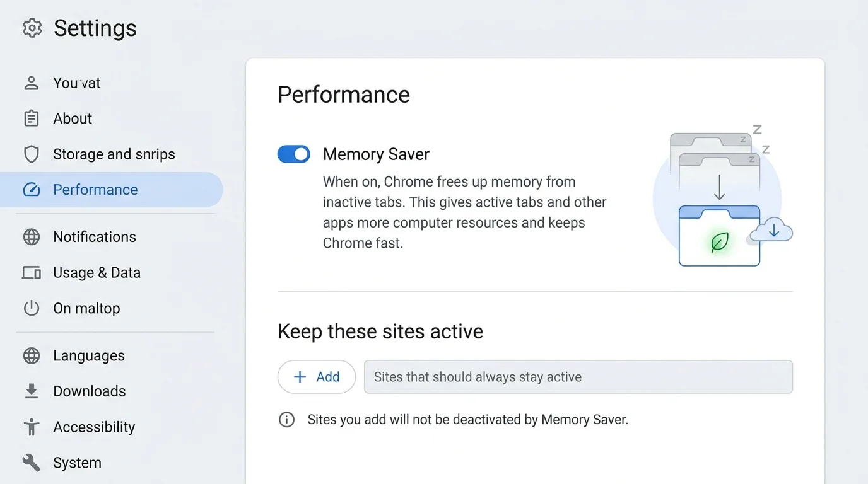
Task: Click the download arrow icon beside Downloads
Action: [32, 391]
